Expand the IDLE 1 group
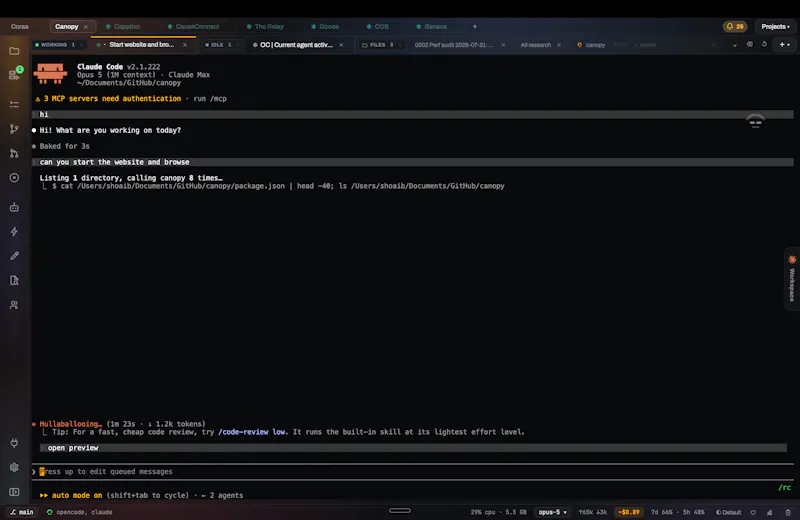The height and width of the screenshot is (520, 800). 221,45
